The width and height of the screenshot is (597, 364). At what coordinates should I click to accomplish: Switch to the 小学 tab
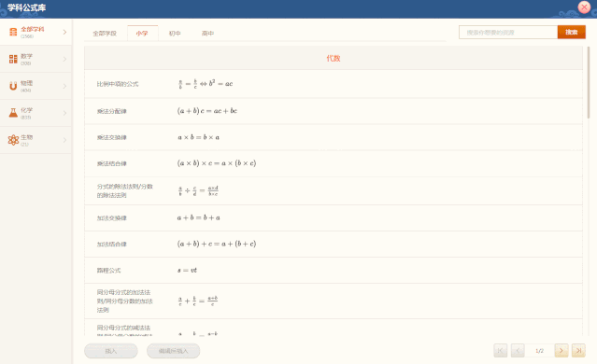[142, 34]
